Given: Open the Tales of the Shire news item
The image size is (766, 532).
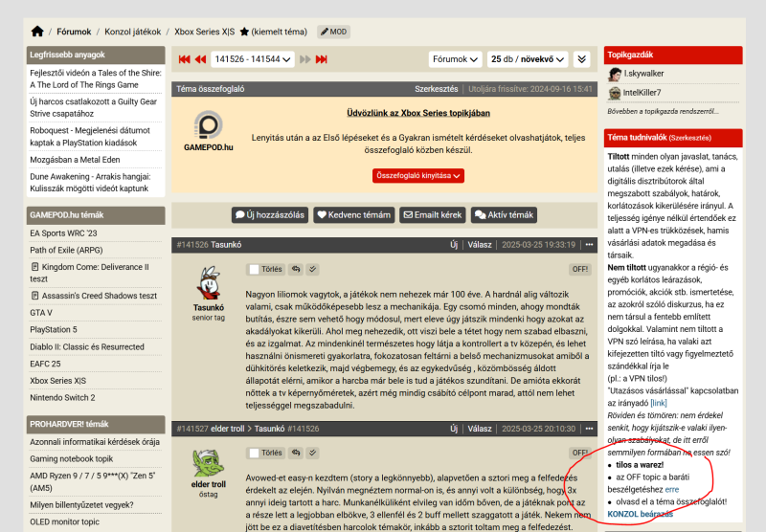Looking at the screenshot, I should tap(95, 78).
